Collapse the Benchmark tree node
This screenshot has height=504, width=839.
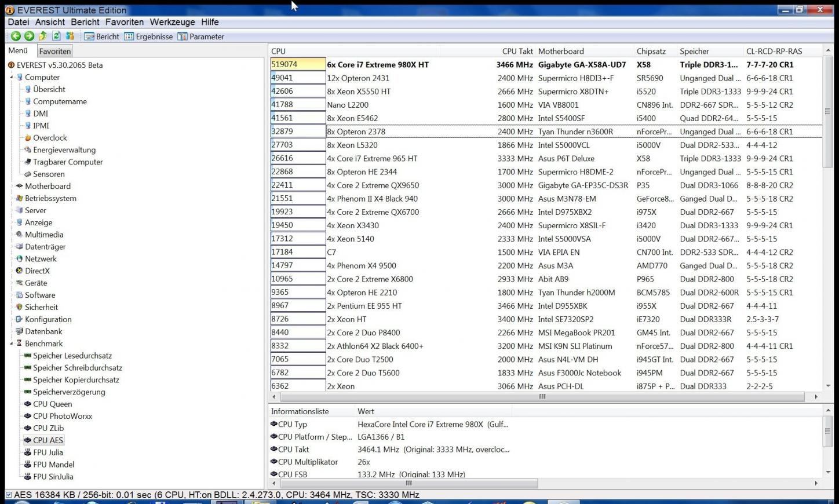11,344
